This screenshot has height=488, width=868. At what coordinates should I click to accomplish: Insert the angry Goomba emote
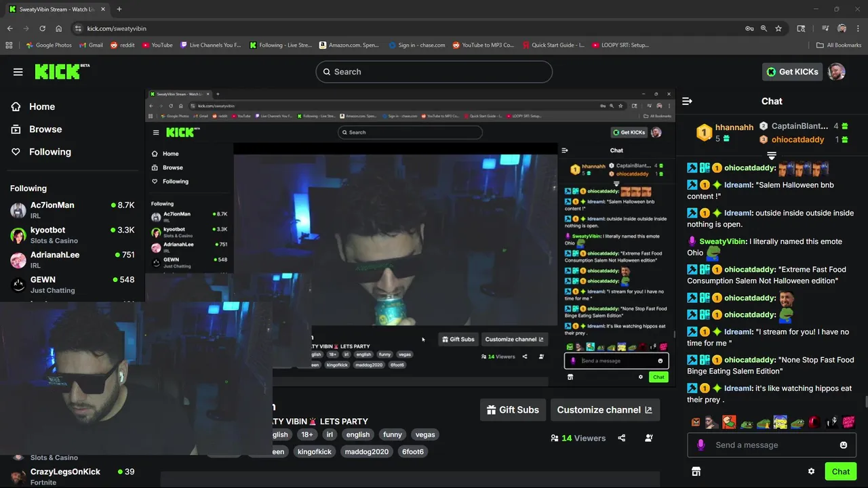(696, 422)
